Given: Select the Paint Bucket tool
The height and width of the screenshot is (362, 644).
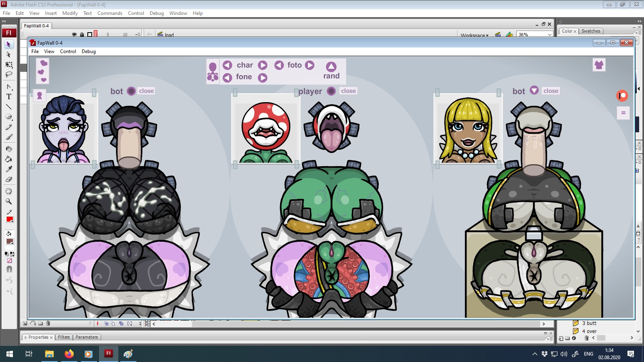Looking at the screenshot, I should [8, 159].
